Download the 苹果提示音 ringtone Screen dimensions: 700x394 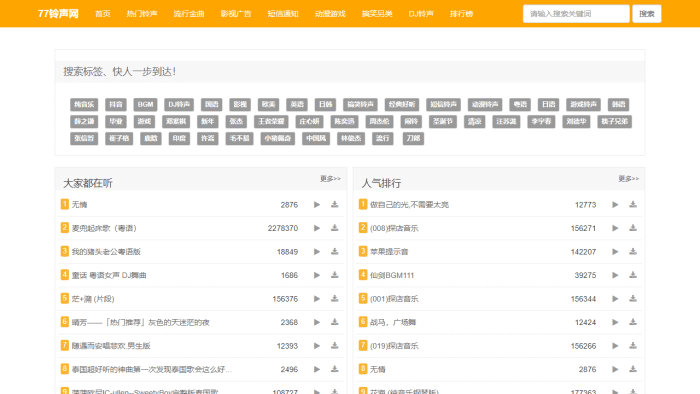[633, 252]
